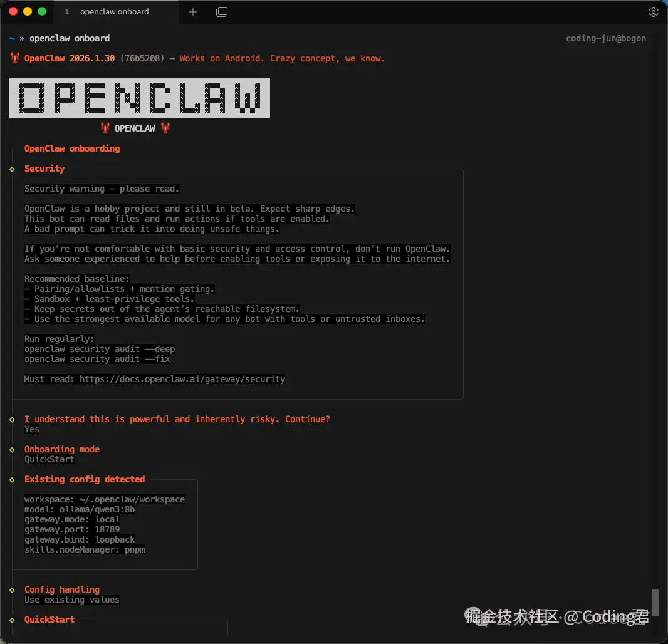The height and width of the screenshot is (644, 668).
Task: Click the terminal scrollbar thumb
Action: 655,602
